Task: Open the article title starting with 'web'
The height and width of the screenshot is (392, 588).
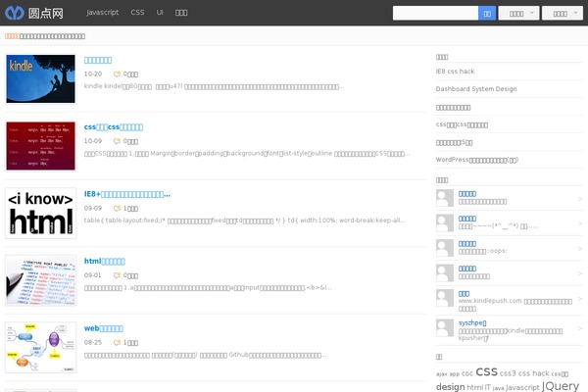Action: point(104,328)
